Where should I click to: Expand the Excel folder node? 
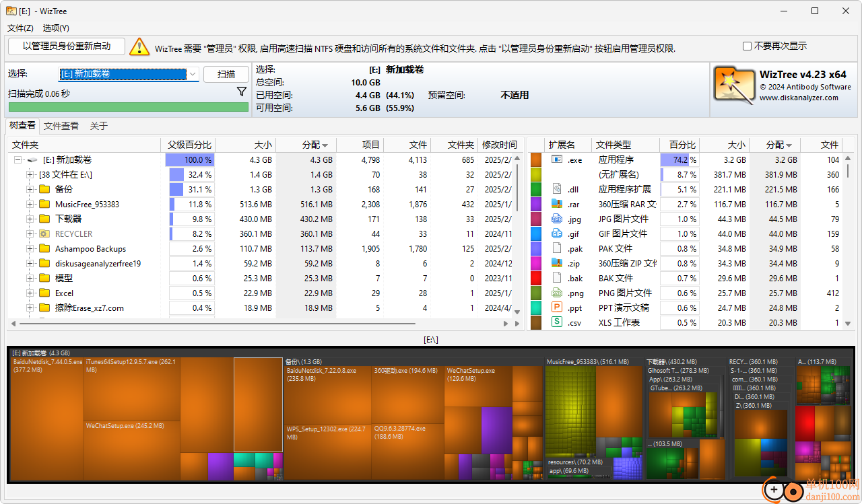[x=30, y=293]
